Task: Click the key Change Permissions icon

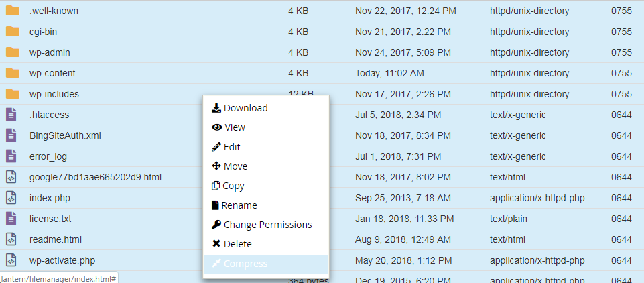Action: (216, 225)
